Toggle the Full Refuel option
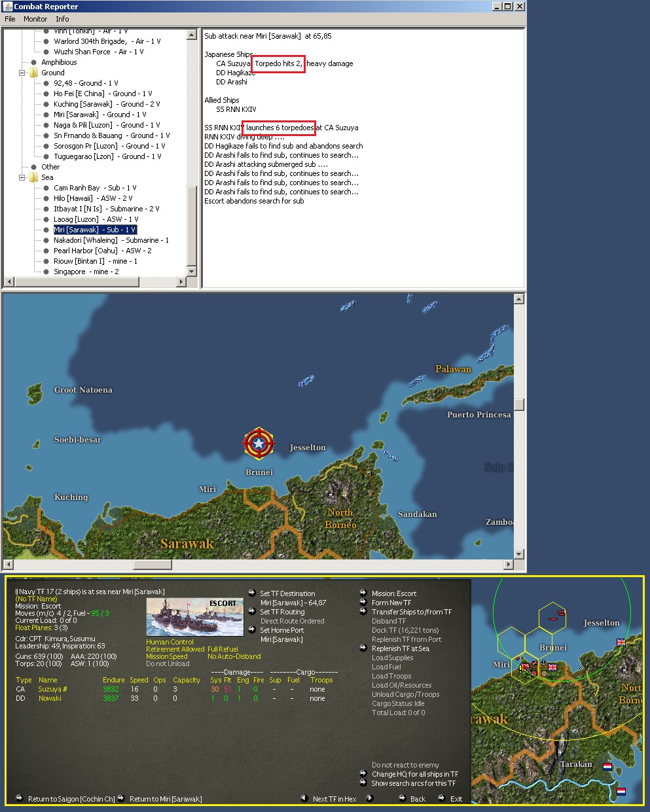The width and height of the screenshot is (650, 812). 223,649
